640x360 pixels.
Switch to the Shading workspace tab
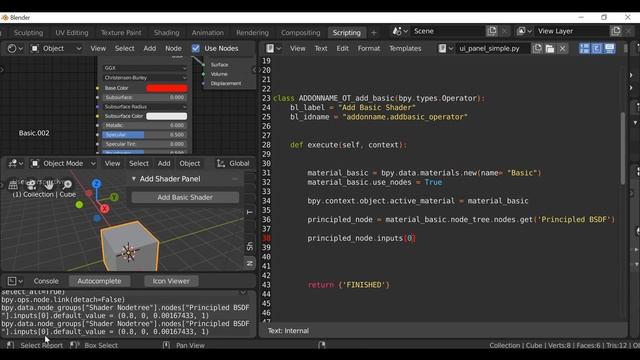(x=167, y=32)
